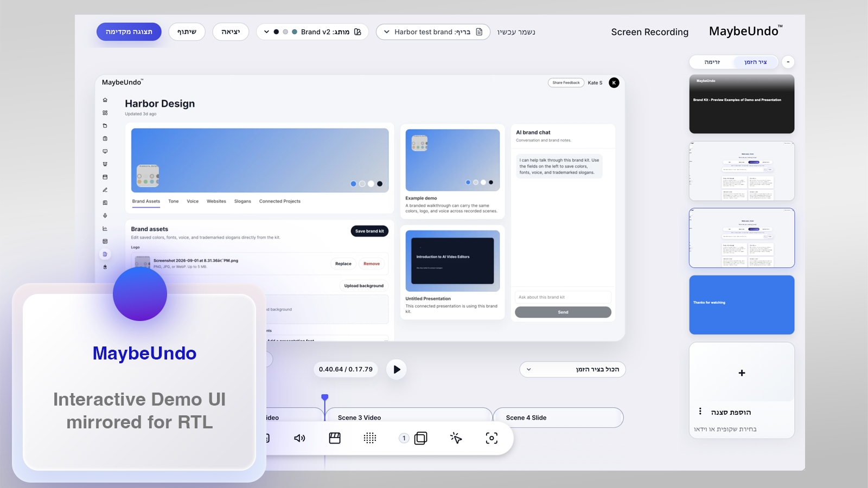
Task: Select the Scene 3 Video clip
Action: coord(409,418)
